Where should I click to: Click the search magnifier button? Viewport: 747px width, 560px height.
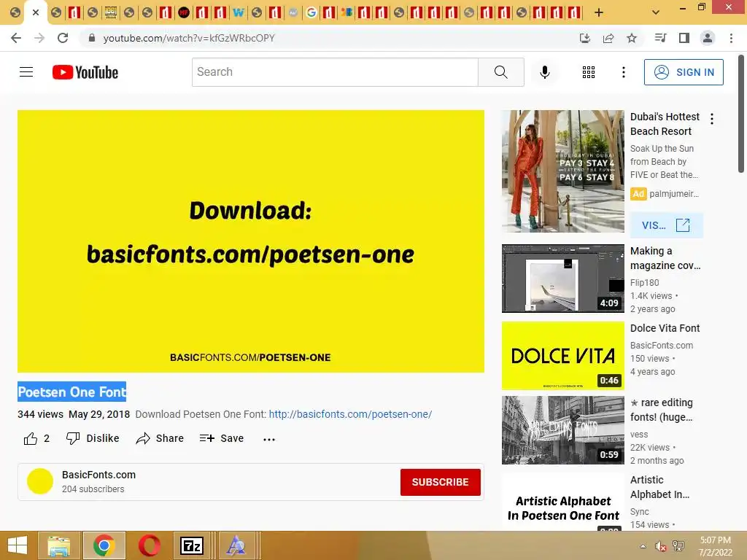[500, 72]
